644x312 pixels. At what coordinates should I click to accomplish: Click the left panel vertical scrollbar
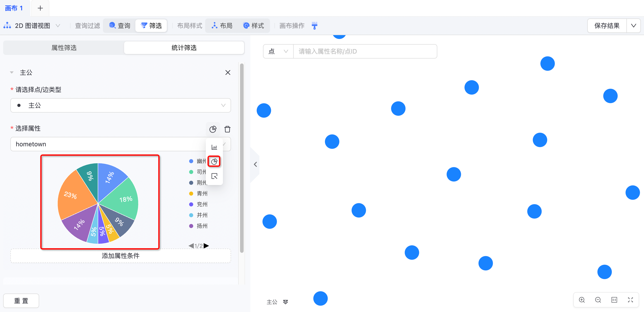pos(242,158)
